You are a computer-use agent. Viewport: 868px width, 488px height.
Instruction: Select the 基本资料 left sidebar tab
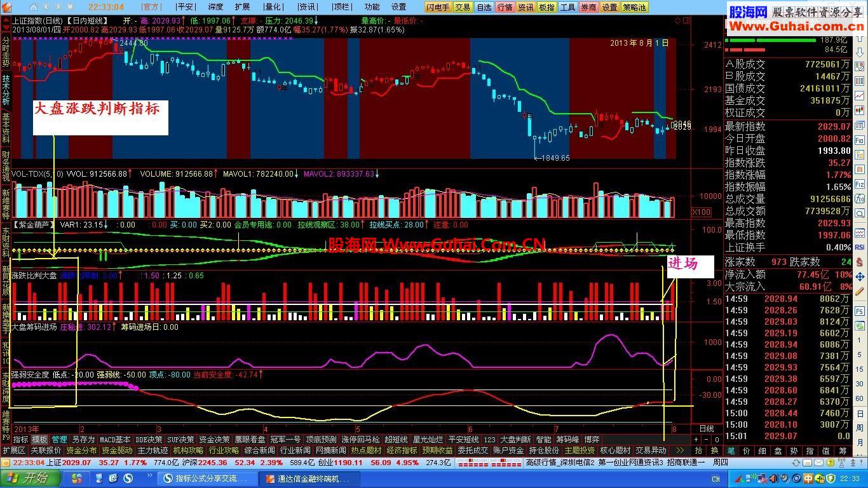coord(6,128)
